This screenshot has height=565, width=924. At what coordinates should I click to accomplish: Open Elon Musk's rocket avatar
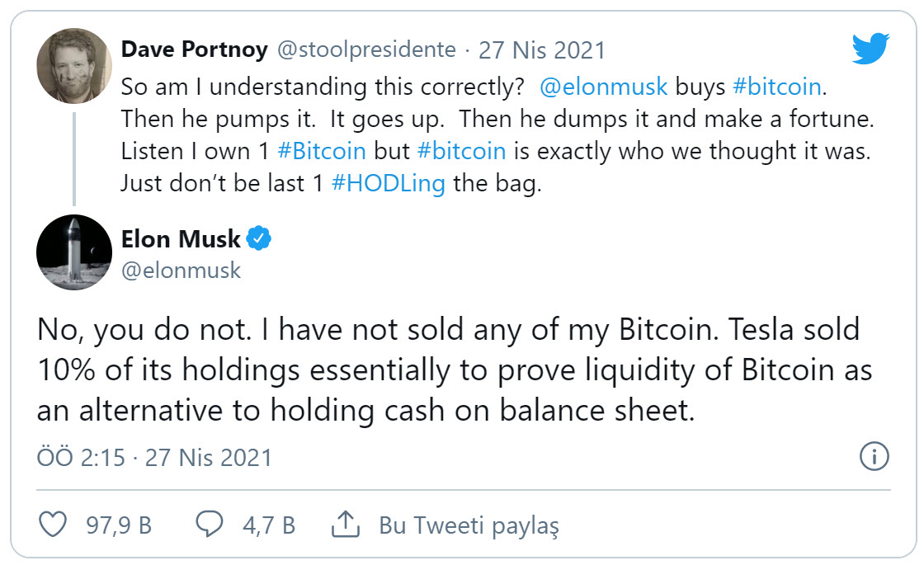pos(74,252)
